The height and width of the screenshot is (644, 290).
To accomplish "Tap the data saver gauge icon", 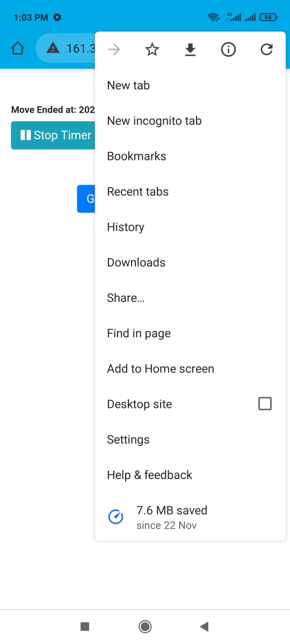I will [116, 517].
